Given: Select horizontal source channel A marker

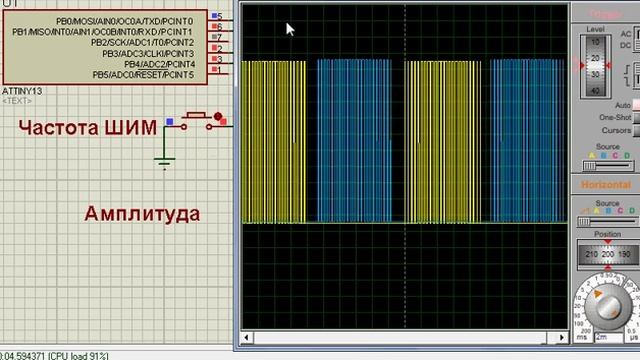Looking at the screenshot, I should point(597,211).
